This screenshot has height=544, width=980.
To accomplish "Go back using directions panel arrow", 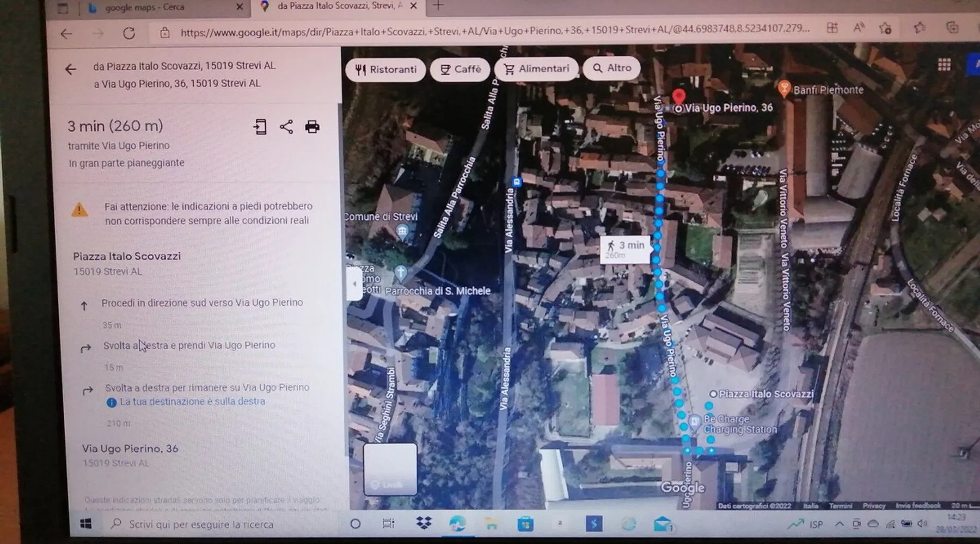I will (x=71, y=69).
